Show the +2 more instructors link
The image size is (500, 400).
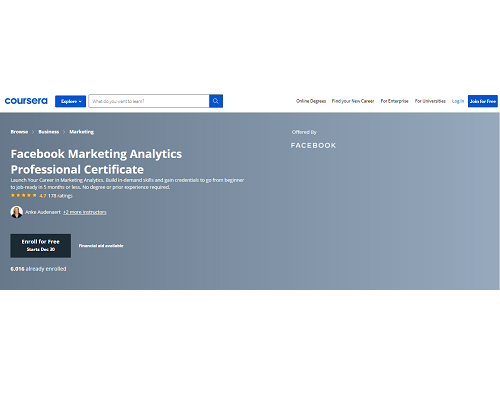click(85, 212)
